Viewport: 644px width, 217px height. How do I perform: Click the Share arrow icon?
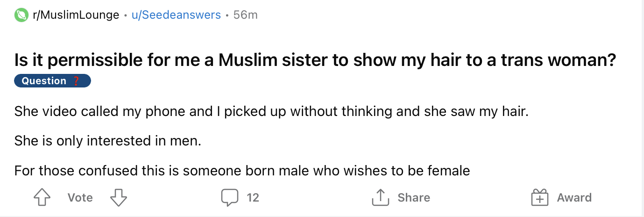click(380, 198)
